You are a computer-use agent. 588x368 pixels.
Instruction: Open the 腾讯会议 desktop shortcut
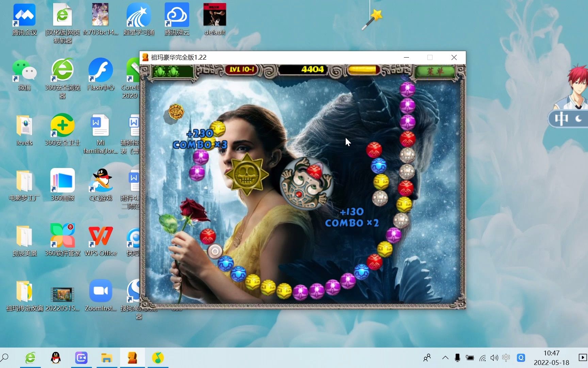(24, 20)
